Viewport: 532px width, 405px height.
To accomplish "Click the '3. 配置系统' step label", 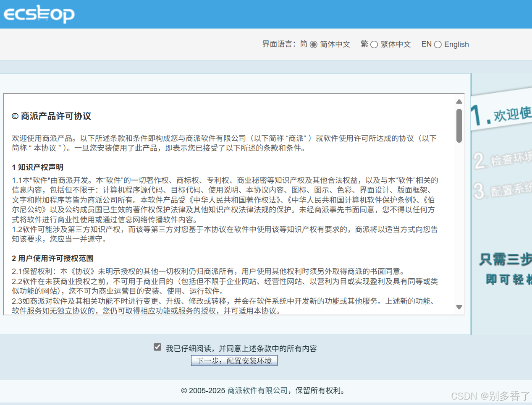I will pyautogui.click(x=503, y=190).
